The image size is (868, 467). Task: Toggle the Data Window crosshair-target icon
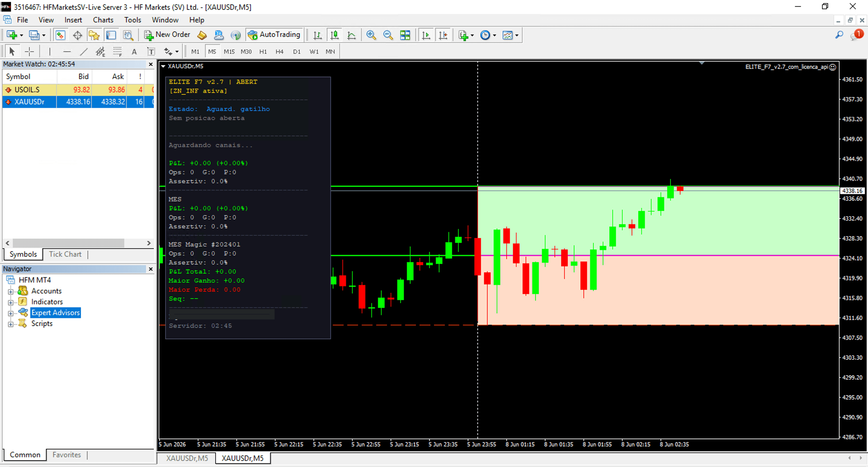(x=77, y=35)
